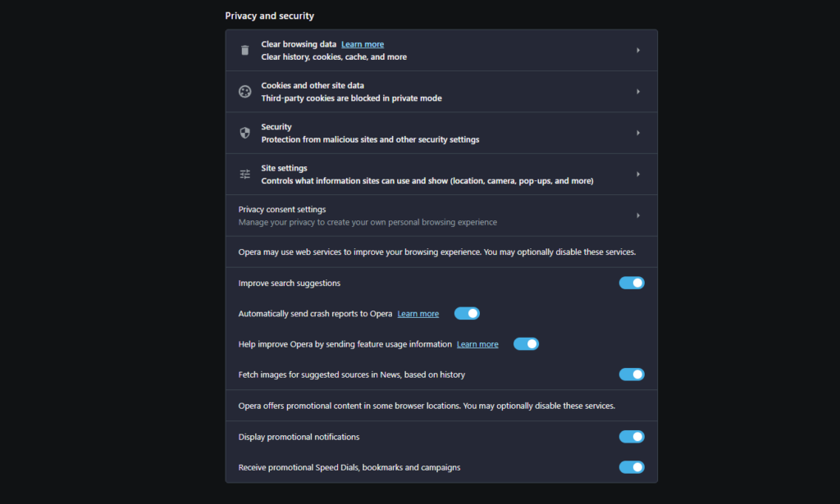
Task: Expand Site settings using the chevron arrow
Action: [x=638, y=174]
